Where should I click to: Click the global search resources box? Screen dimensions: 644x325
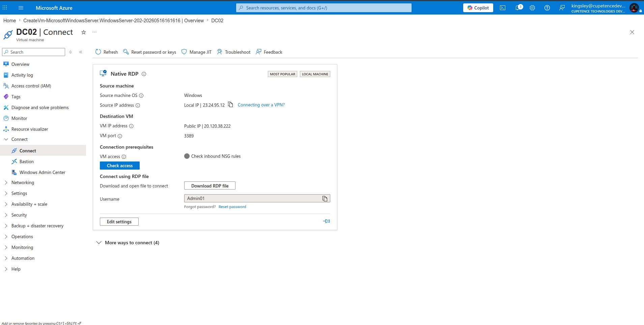pos(324,8)
